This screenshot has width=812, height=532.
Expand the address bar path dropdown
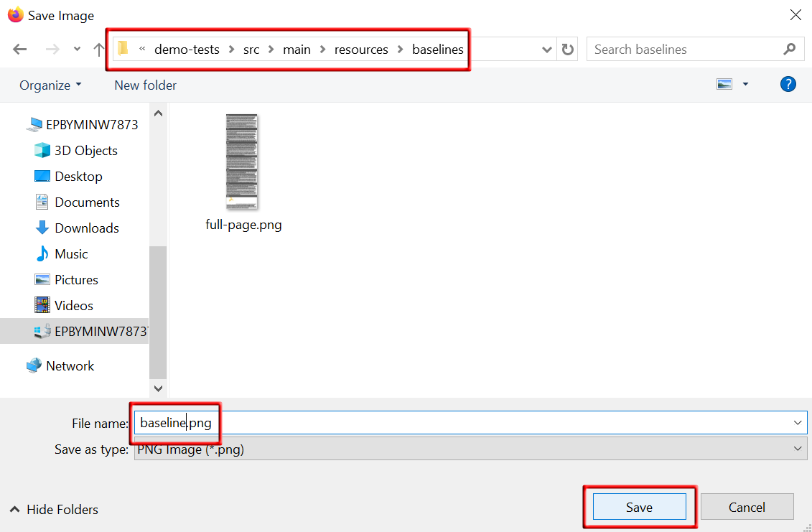pyautogui.click(x=546, y=50)
